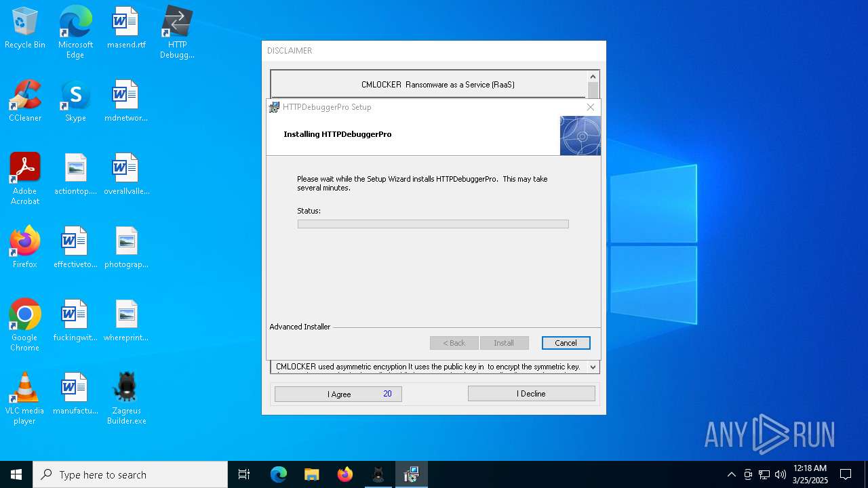868x488 pixels.
Task: Select the actiontop... image file icon
Action: click(75, 175)
